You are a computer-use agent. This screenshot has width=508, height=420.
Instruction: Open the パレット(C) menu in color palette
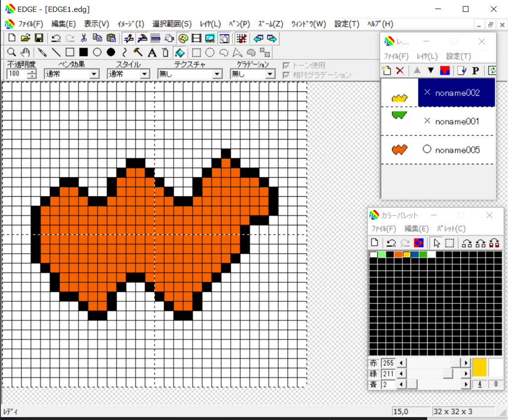tap(451, 229)
